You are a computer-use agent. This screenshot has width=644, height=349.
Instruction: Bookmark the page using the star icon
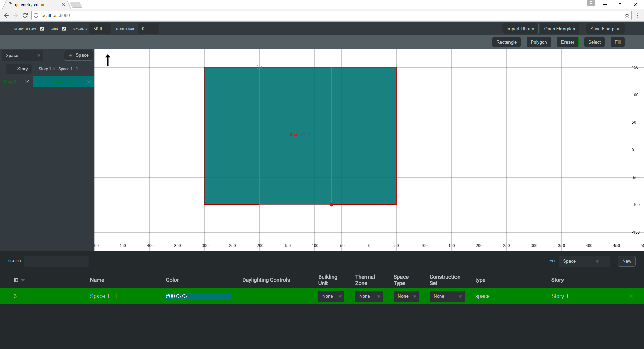(627, 15)
